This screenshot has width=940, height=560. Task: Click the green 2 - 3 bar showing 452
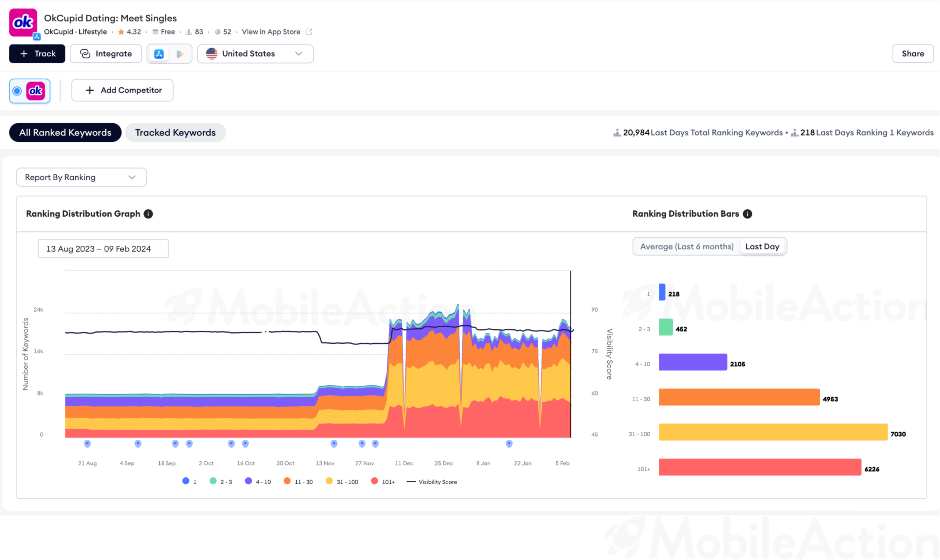tap(666, 327)
